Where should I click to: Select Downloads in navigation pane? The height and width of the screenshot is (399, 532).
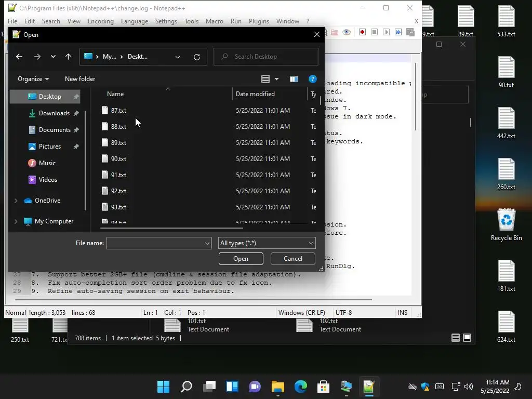54,113
